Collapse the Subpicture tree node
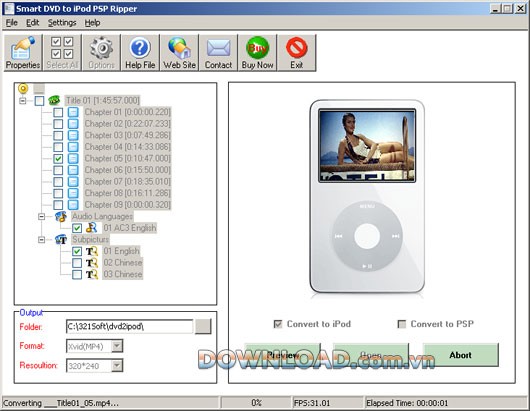Image resolution: width=530 pixels, height=411 pixels. click(41, 240)
